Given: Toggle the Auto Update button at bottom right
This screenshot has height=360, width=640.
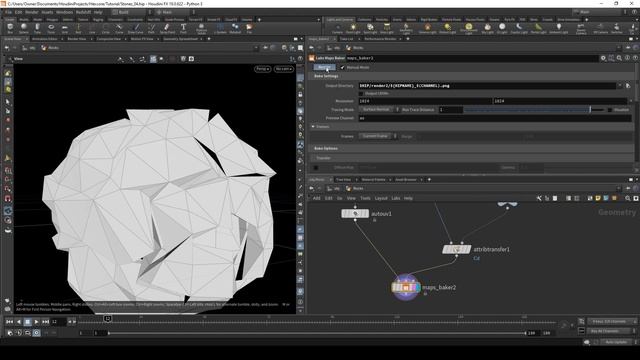Looking at the screenshot, I should tap(616, 342).
